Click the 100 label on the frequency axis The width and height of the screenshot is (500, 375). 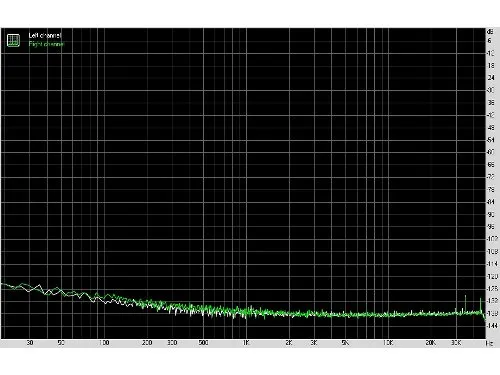tap(104, 343)
